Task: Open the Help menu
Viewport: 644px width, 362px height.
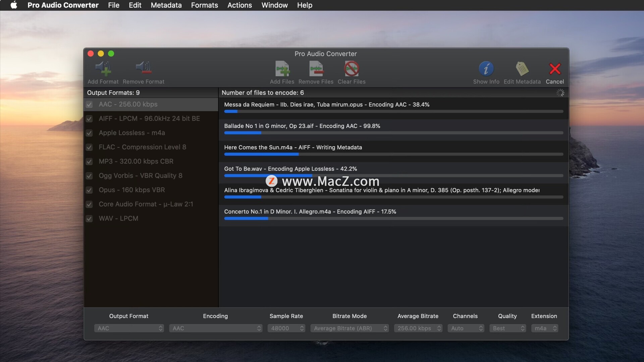Action: tap(305, 5)
